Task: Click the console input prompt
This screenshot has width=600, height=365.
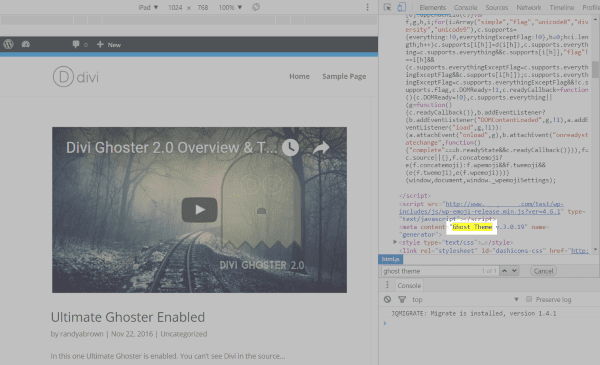Action: coord(490,323)
